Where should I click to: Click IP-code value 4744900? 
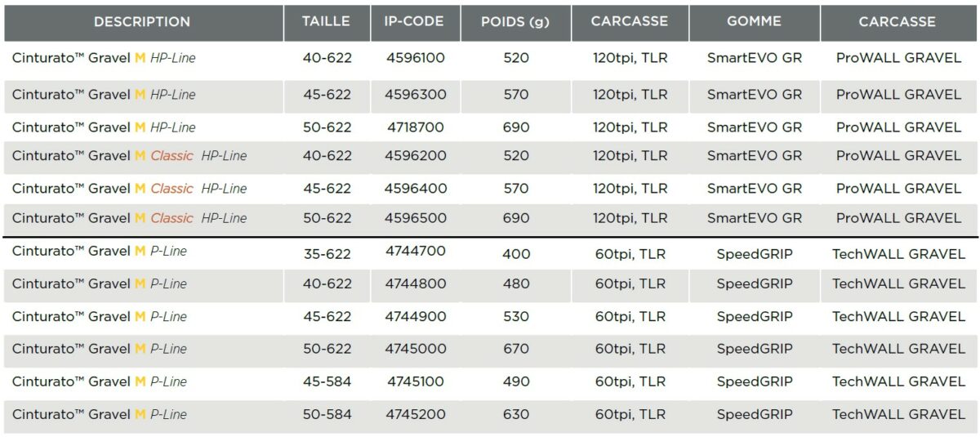[x=416, y=316]
